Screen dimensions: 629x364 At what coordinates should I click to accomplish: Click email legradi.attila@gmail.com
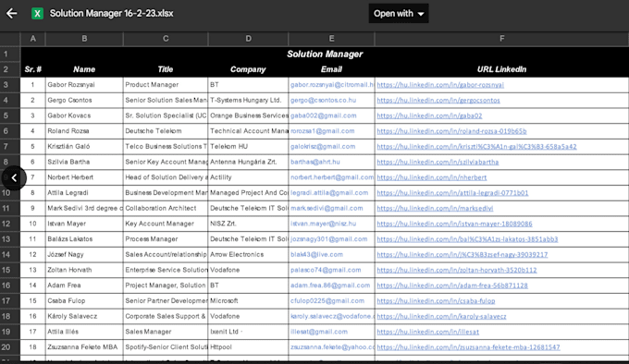329,193
